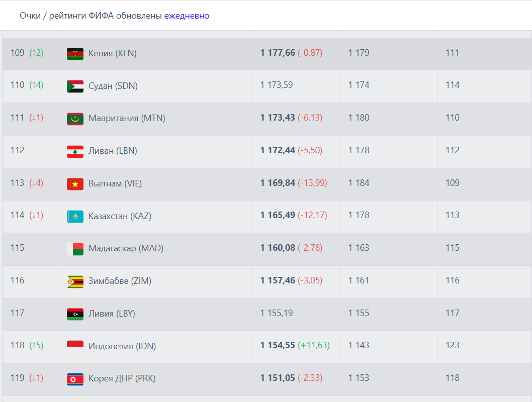Click the +11,63 change for Indonesia
Screen dimensions: 532x402
314,345
